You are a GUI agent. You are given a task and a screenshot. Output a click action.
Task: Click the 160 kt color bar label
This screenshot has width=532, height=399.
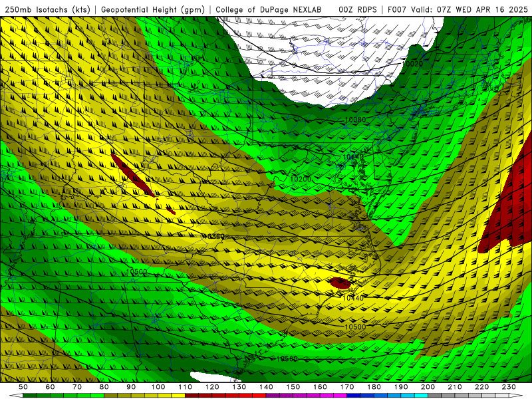[x=320, y=387]
